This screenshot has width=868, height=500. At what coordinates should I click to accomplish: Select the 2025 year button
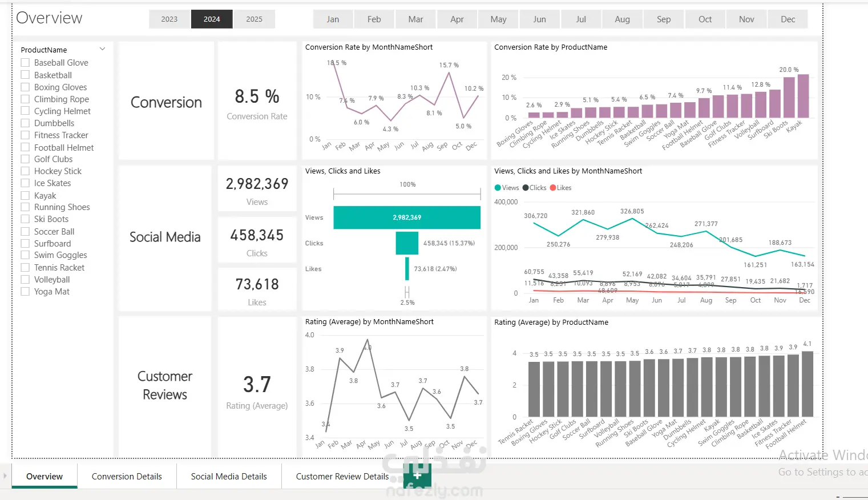(x=255, y=19)
